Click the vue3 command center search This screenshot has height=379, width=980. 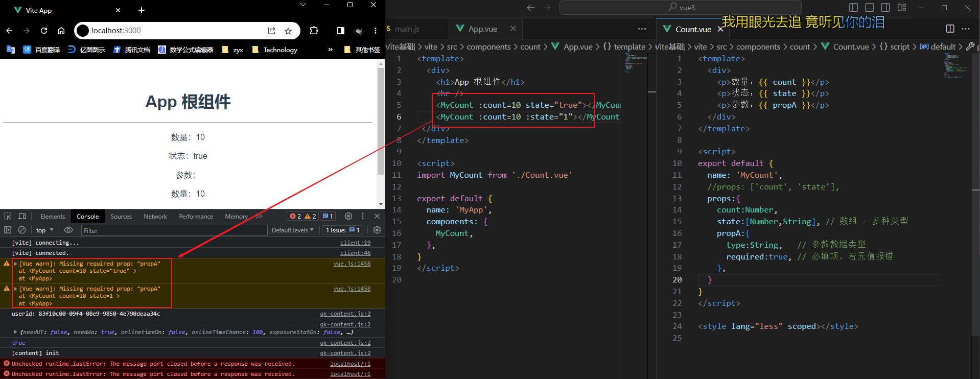tap(681, 8)
